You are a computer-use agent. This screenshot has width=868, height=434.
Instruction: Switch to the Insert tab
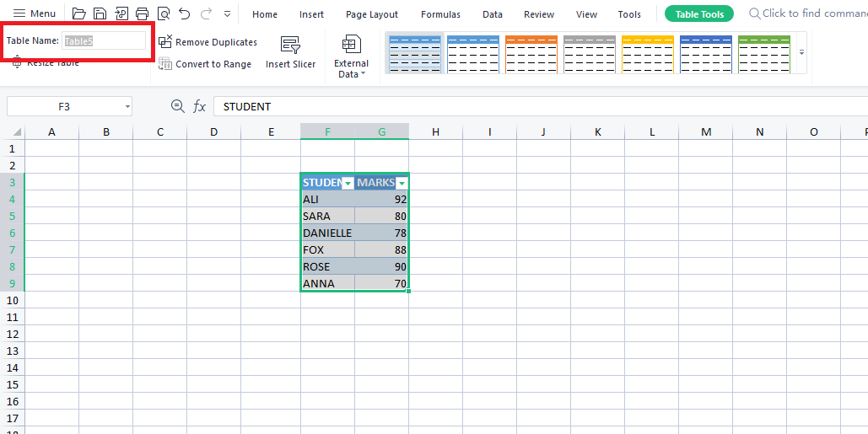tap(311, 14)
